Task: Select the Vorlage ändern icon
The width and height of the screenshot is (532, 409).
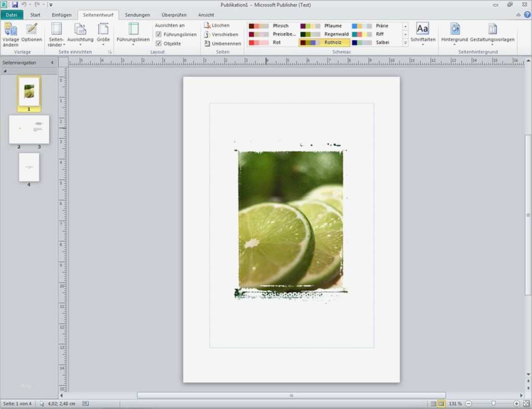Action: (x=10, y=32)
